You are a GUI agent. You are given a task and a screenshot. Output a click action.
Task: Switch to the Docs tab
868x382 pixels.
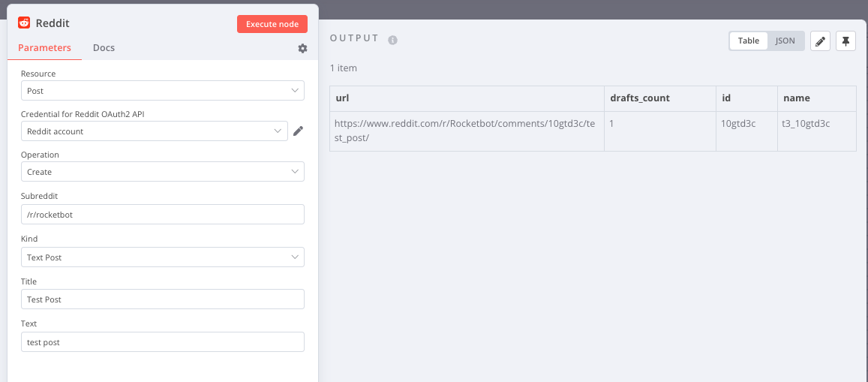click(x=104, y=48)
